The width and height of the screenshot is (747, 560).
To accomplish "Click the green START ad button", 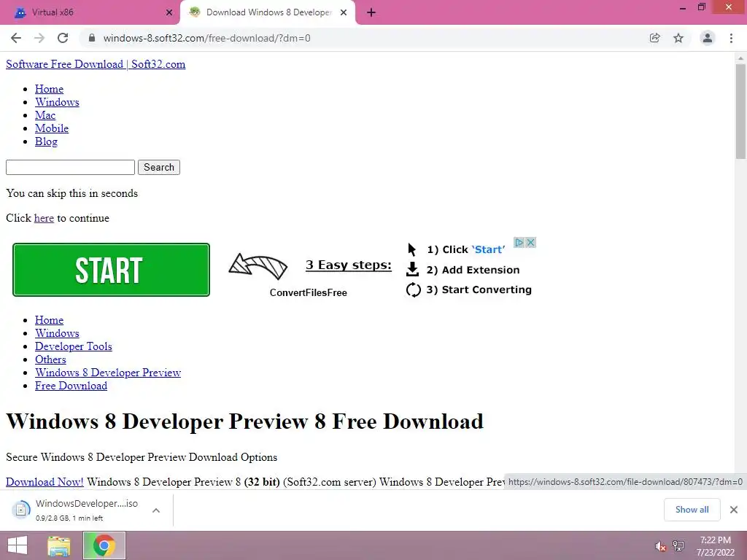I will pyautogui.click(x=111, y=270).
